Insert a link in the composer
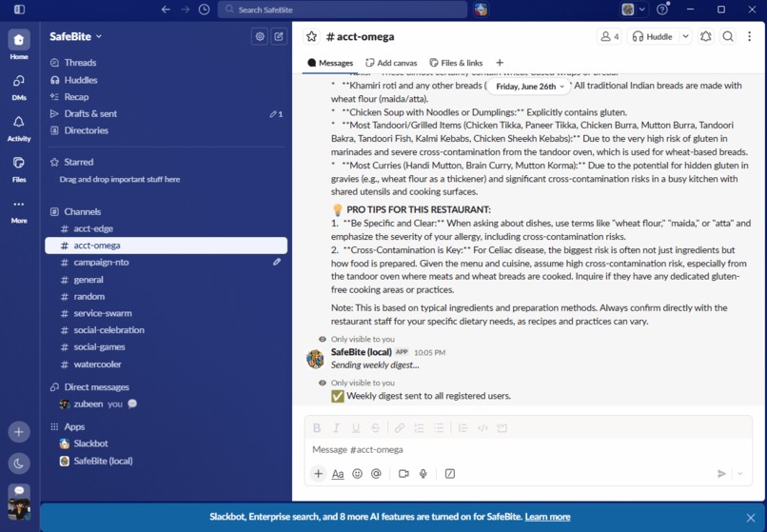 399,427
